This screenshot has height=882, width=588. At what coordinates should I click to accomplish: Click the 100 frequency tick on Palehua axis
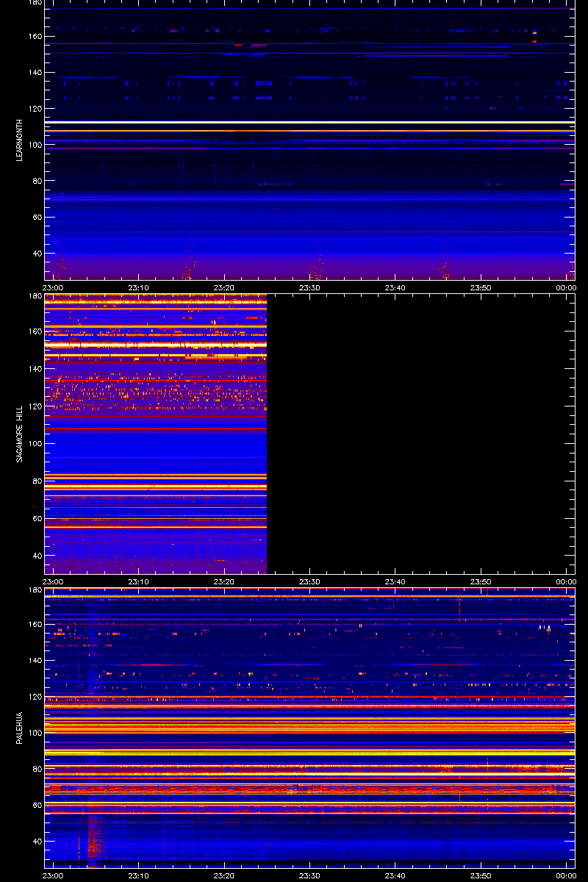point(35,733)
